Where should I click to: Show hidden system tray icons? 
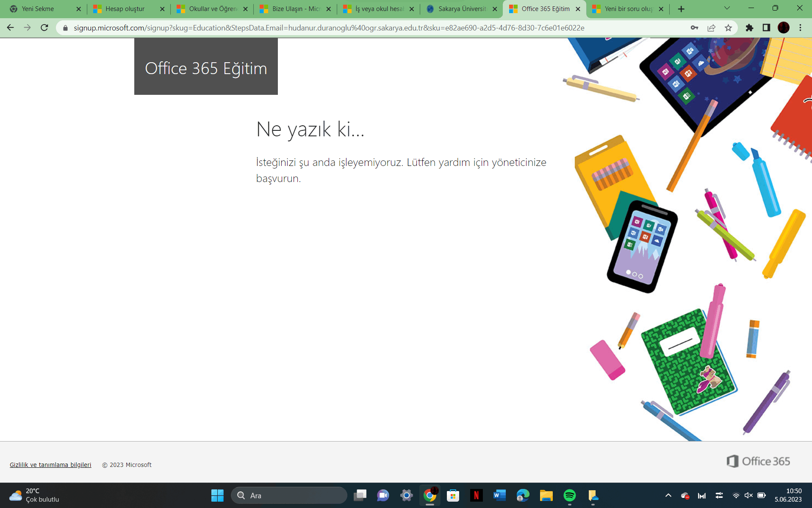coord(668,495)
